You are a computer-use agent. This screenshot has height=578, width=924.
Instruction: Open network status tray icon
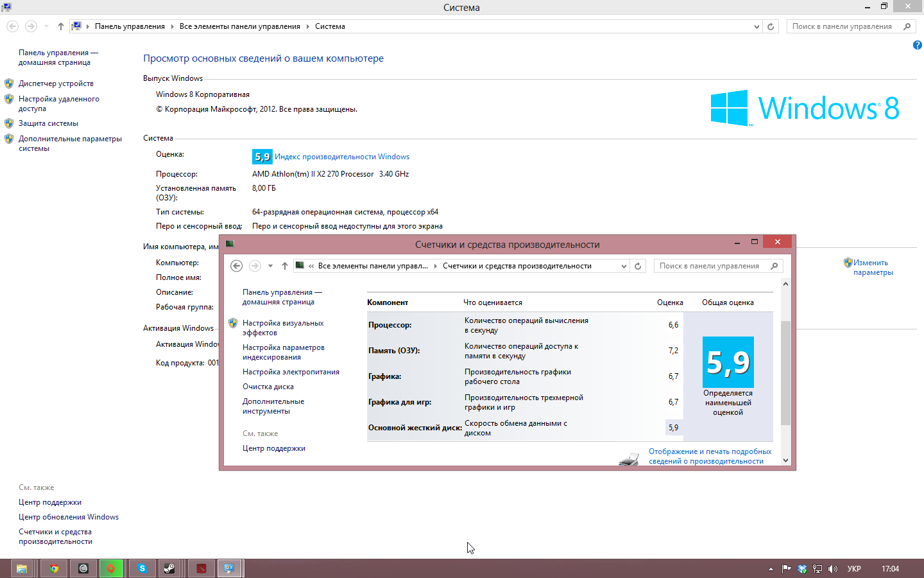point(817,568)
